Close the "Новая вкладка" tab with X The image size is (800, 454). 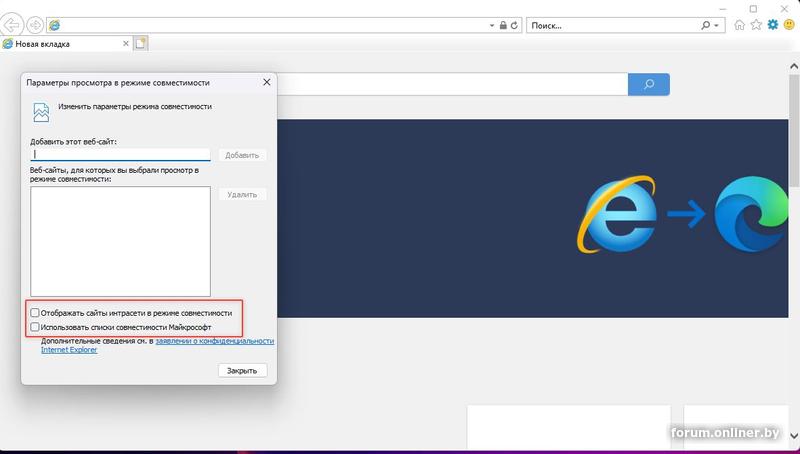pyautogui.click(x=125, y=44)
